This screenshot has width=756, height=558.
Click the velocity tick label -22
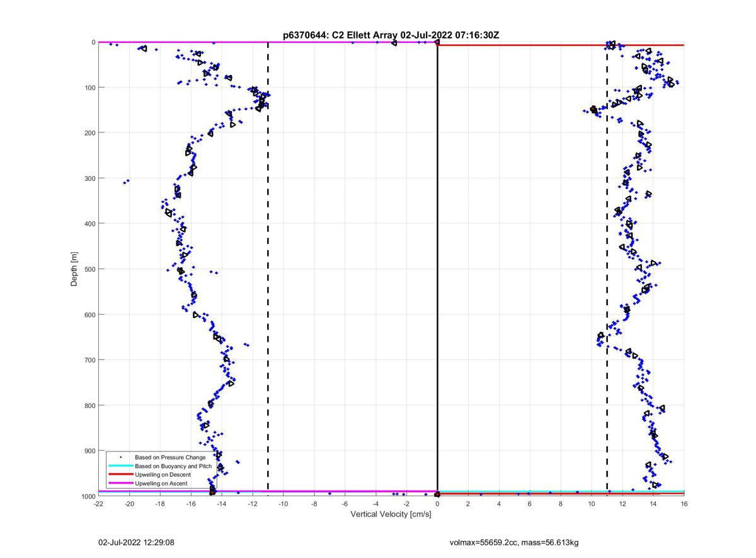[98, 504]
